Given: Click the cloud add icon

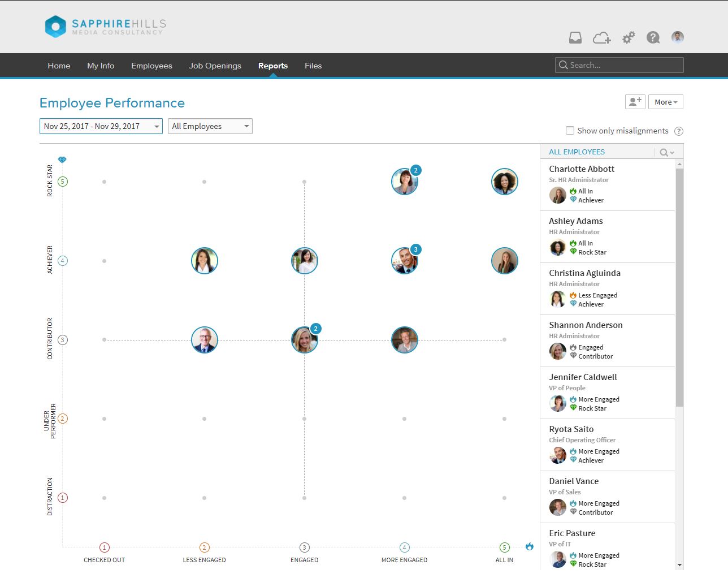Looking at the screenshot, I should point(601,38).
